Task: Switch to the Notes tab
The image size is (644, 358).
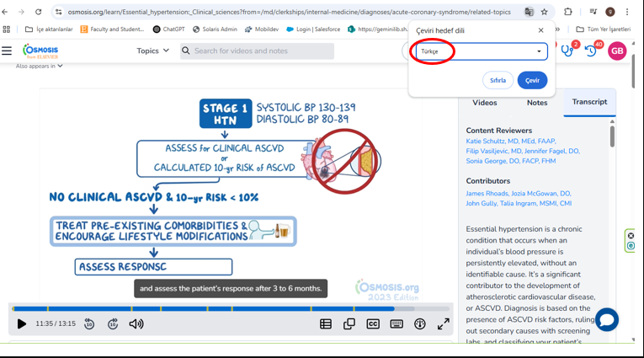Action: (537, 103)
